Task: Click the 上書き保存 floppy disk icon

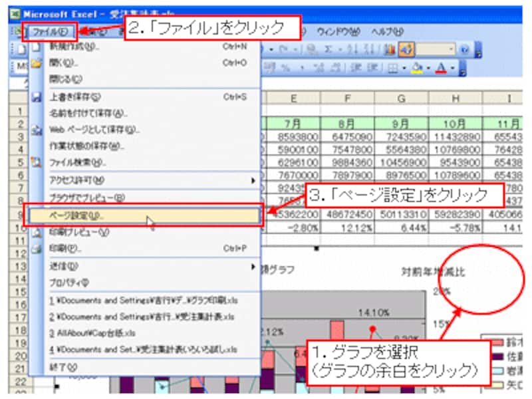Action: pyautogui.click(x=37, y=97)
